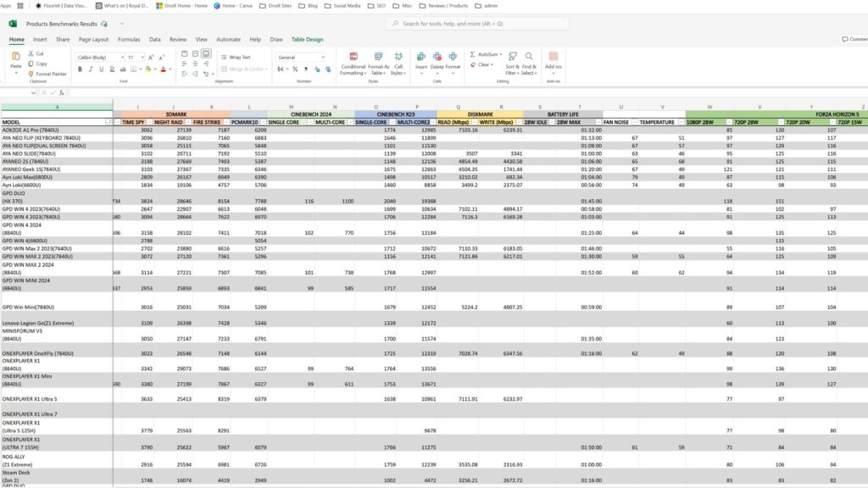Open the FAN NOISE column filter dropdown
Viewport: 868px width, 488px height.
(634, 122)
